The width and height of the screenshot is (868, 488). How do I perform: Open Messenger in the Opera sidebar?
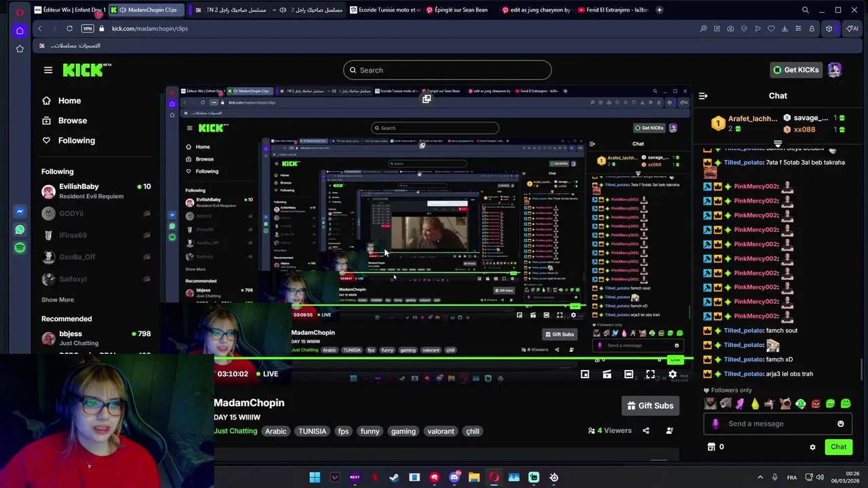click(20, 212)
